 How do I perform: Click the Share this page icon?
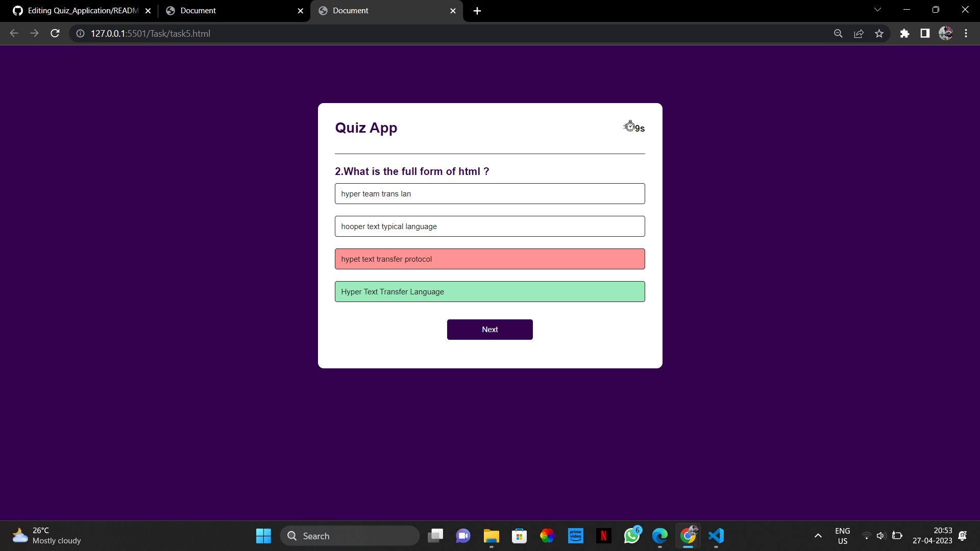[859, 34]
